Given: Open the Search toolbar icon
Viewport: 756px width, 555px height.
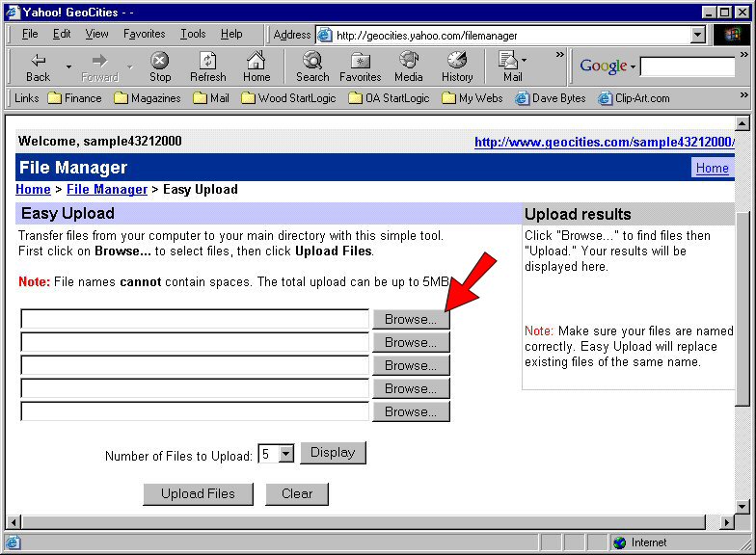Looking at the screenshot, I should (312, 67).
